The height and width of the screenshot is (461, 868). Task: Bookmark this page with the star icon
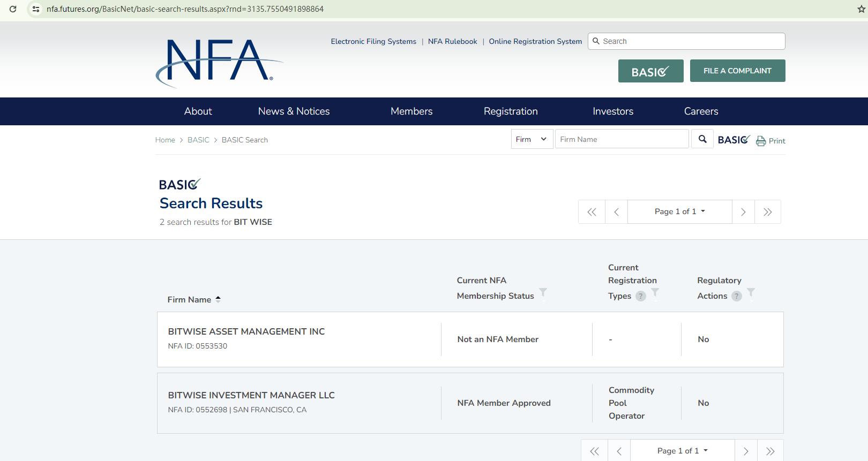tap(862, 9)
